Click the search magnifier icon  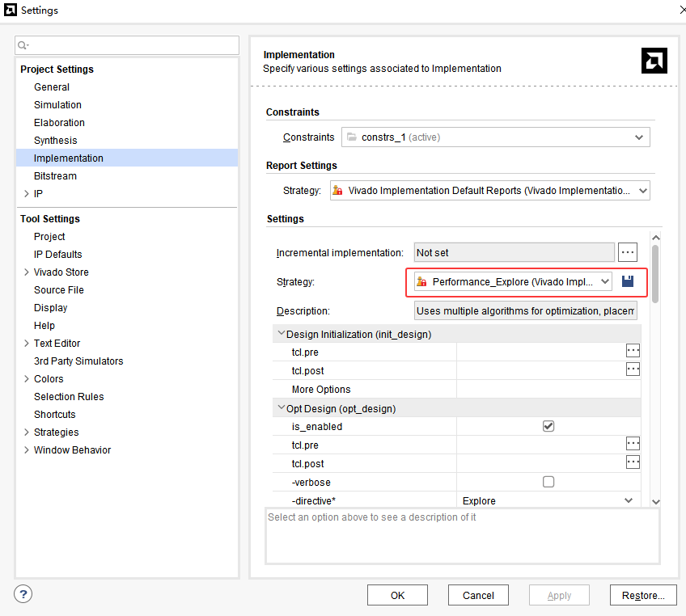[23, 45]
